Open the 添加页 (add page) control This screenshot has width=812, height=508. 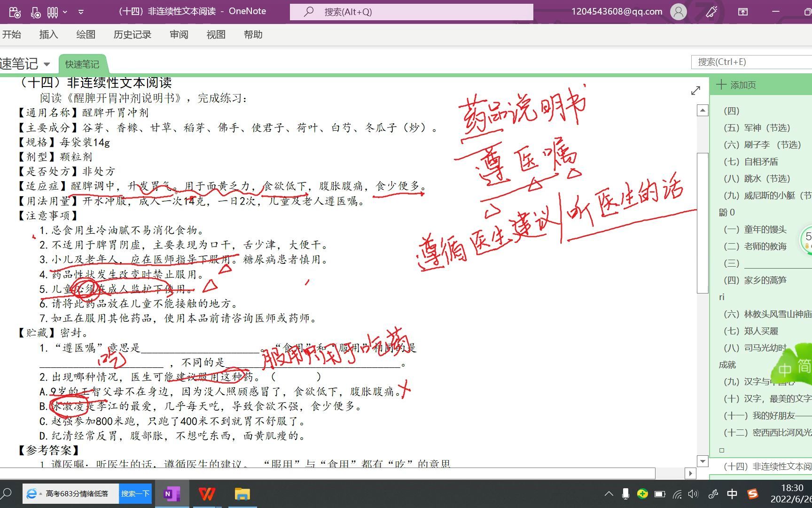click(x=736, y=85)
